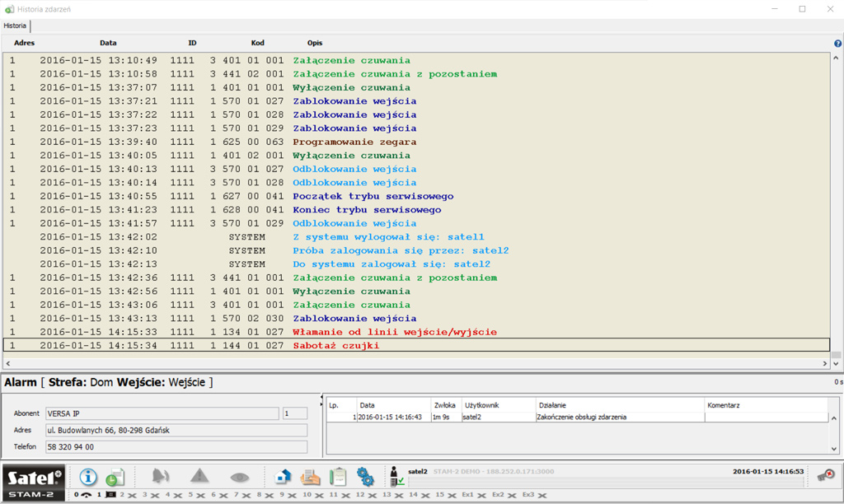This screenshot has height=504, width=844.
Task: Click the Opis column header
Action: [x=315, y=43]
